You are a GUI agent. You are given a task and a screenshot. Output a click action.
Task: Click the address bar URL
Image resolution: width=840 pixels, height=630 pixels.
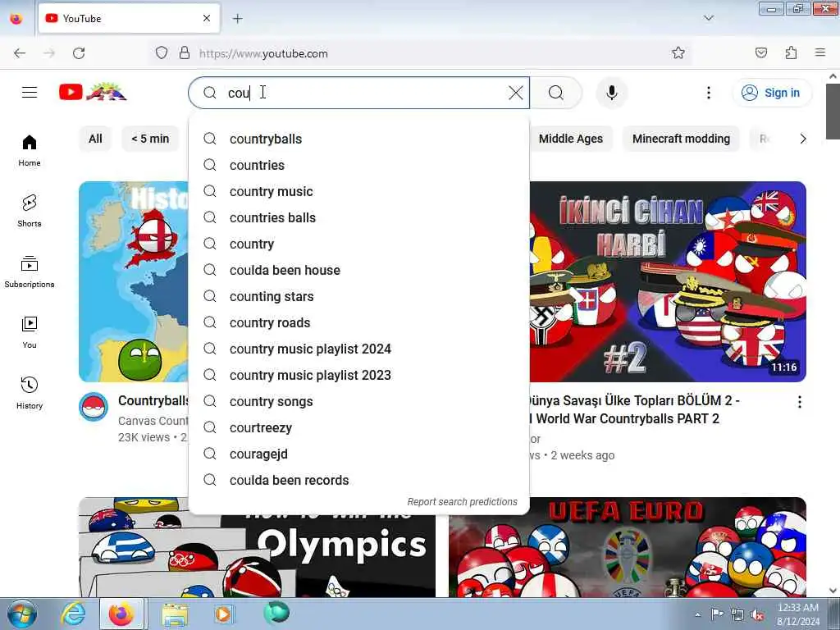(x=263, y=53)
